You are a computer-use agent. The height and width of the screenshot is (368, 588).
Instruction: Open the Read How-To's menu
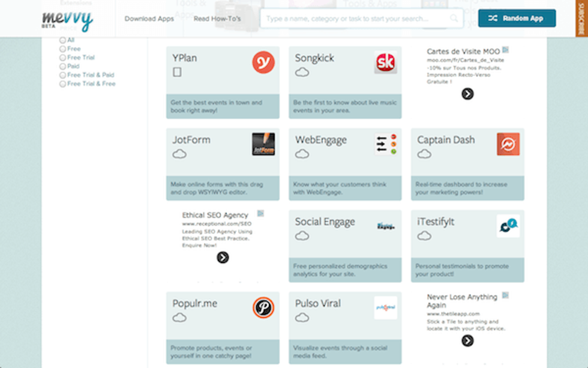point(217,19)
